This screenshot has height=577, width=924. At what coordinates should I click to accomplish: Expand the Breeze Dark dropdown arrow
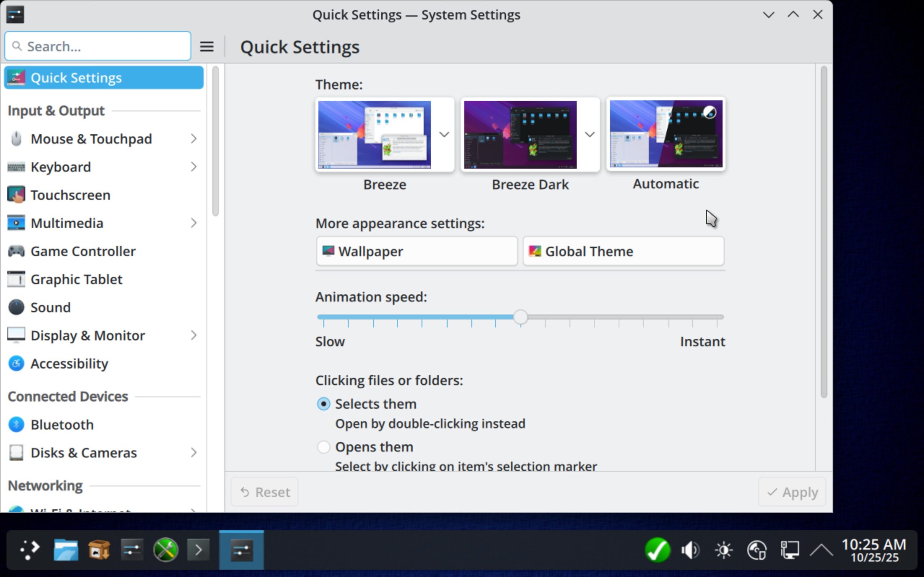click(589, 134)
